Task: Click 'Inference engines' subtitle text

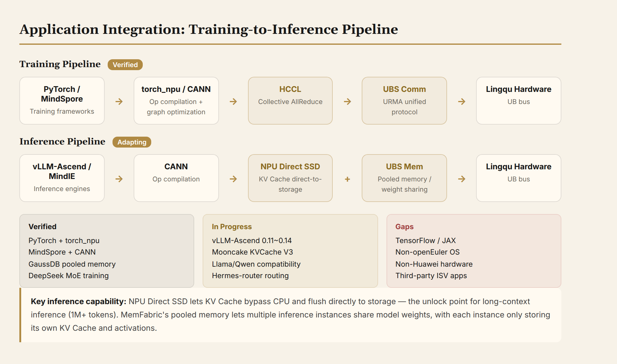Action: coord(62,189)
